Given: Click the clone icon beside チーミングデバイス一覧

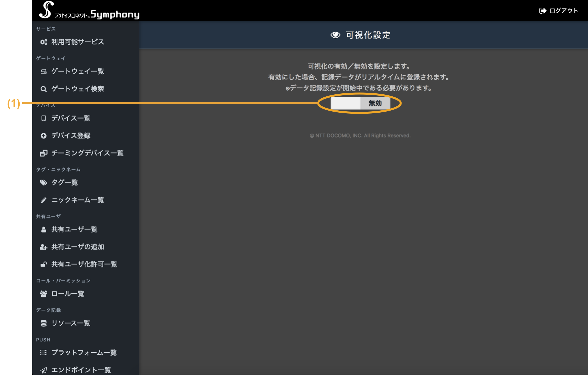Looking at the screenshot, I should [x=44, y=153].
